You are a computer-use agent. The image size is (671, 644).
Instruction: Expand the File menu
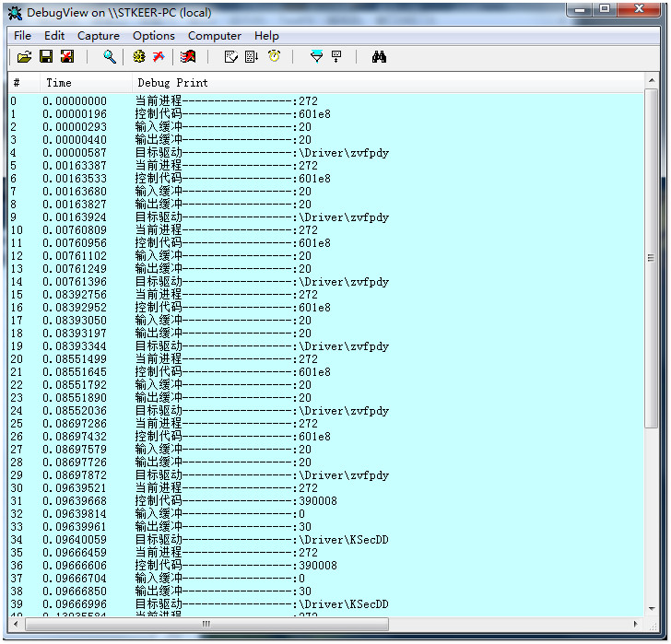tap(22, 36)
